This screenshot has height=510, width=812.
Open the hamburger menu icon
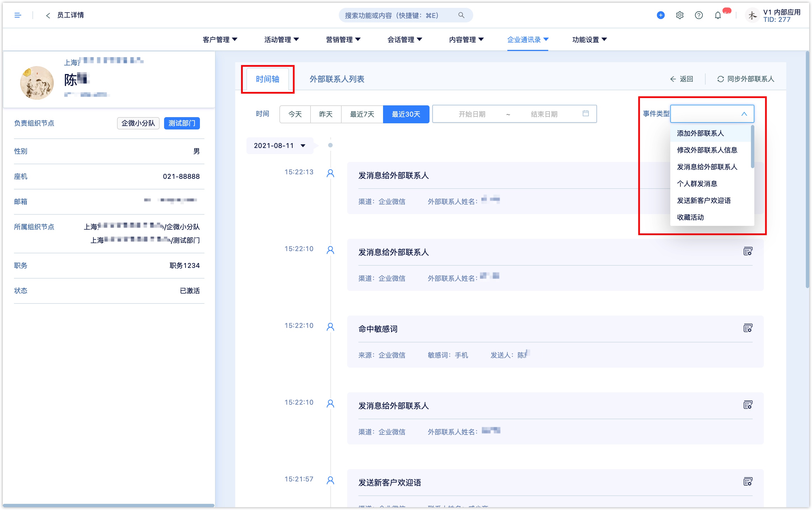coord(18,15)
